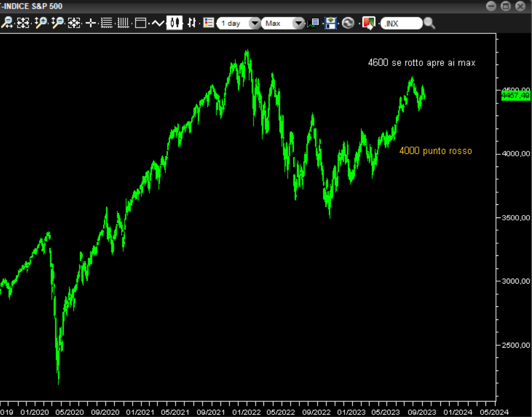The height and width of the screenshot is (417, 532).
Task: Click the compress arrows zoom icon
Action: pyautogui.click(x=74, y=23)
